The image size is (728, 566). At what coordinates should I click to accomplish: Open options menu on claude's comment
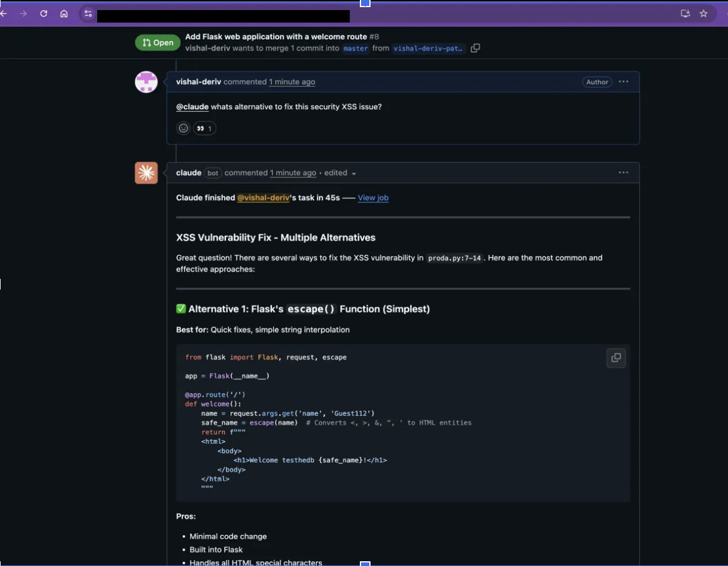(x=624, y=173)
